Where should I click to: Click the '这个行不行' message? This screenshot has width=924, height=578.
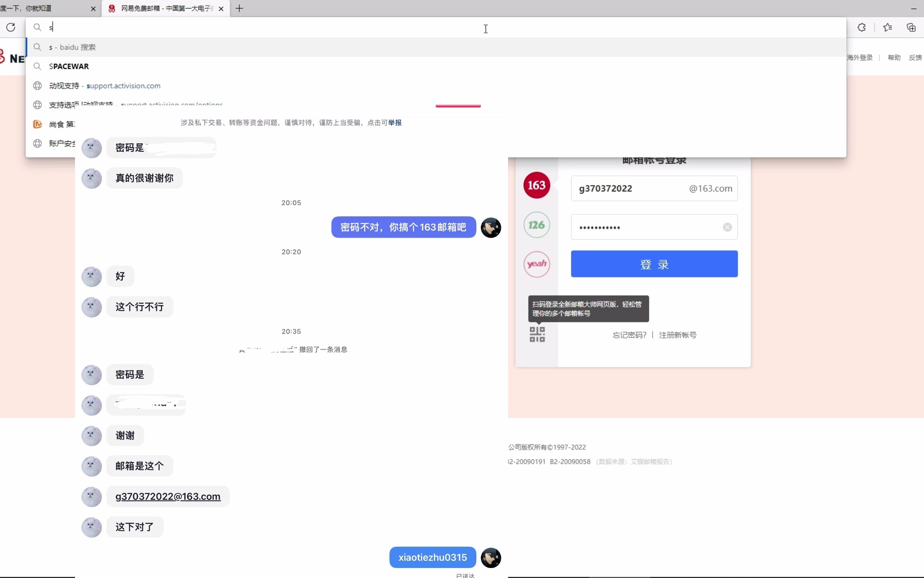(140, 307)
